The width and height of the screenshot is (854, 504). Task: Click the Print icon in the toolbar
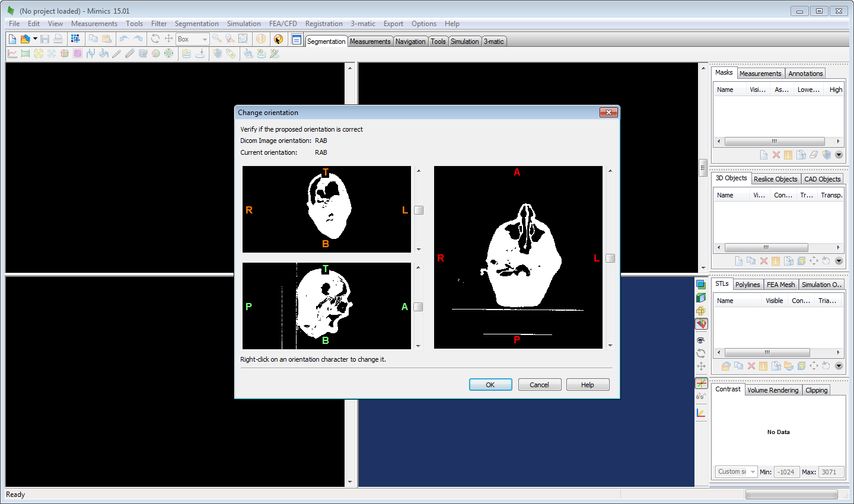58,39
